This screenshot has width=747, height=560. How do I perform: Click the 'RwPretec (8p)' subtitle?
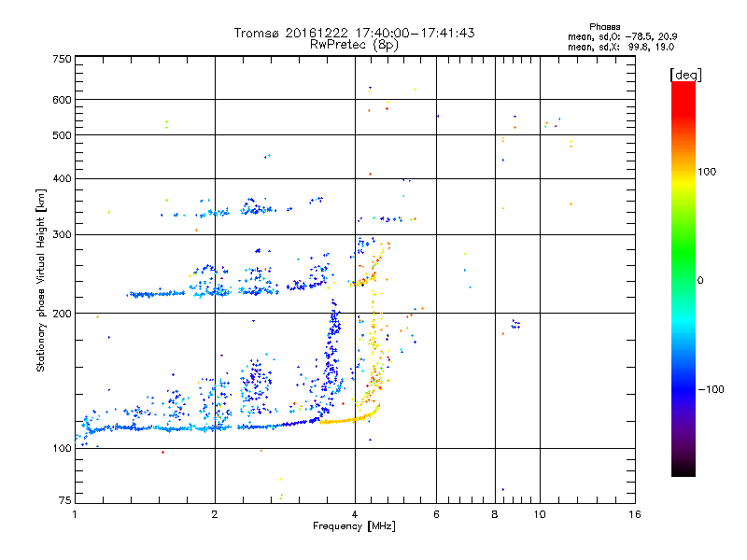coord(354,45)
